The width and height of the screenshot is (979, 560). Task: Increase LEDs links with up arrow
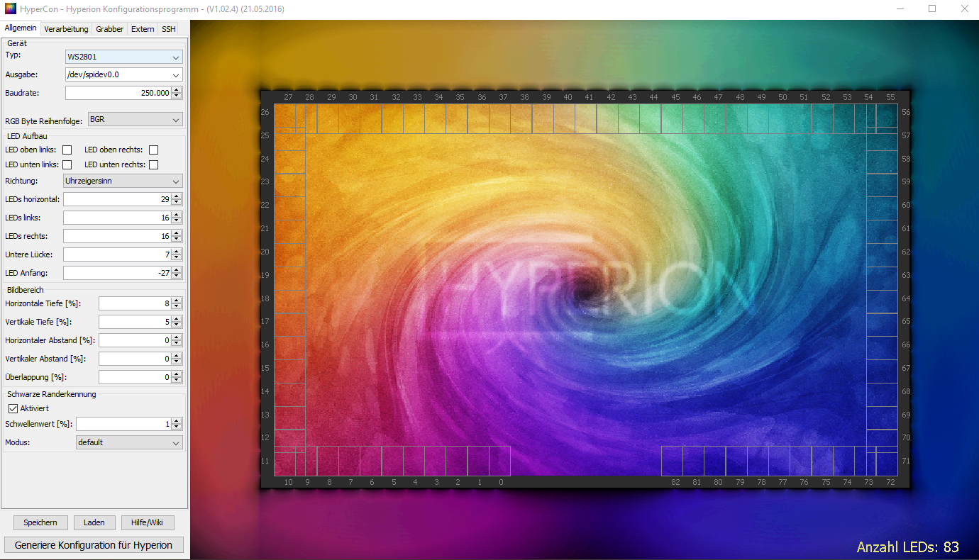pyautogui.click(x=177, y=214)
